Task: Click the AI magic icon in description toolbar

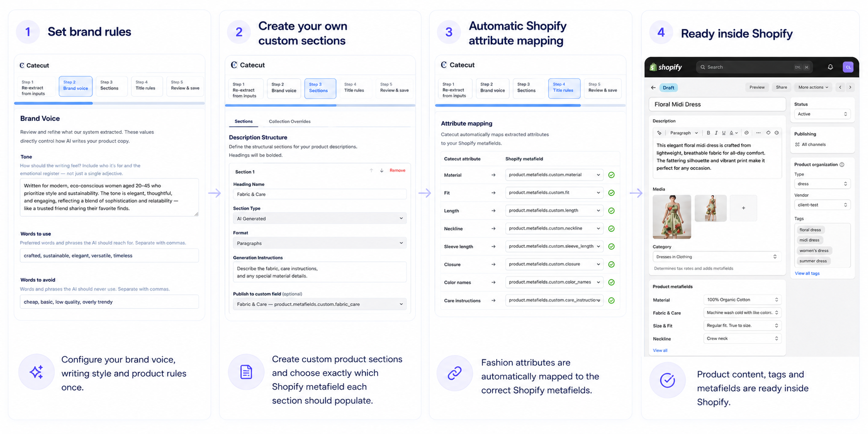Action: pyautogui.click(x=659, y=133)
